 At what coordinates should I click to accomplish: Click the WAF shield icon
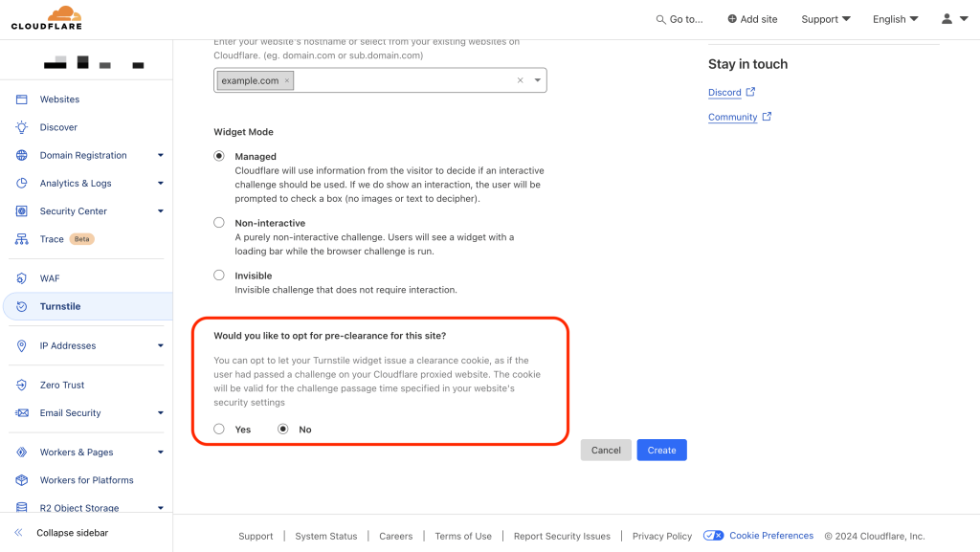[x=21, y=278]
